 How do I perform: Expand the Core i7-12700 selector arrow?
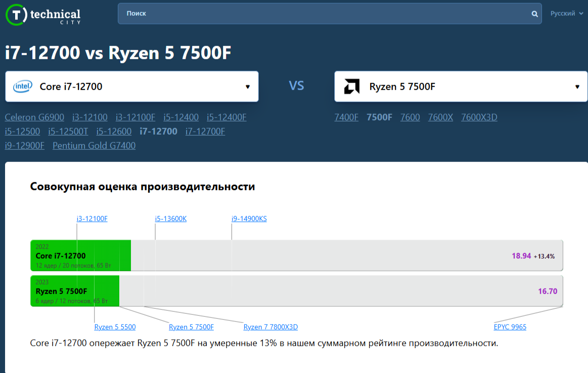click(248, 87)
